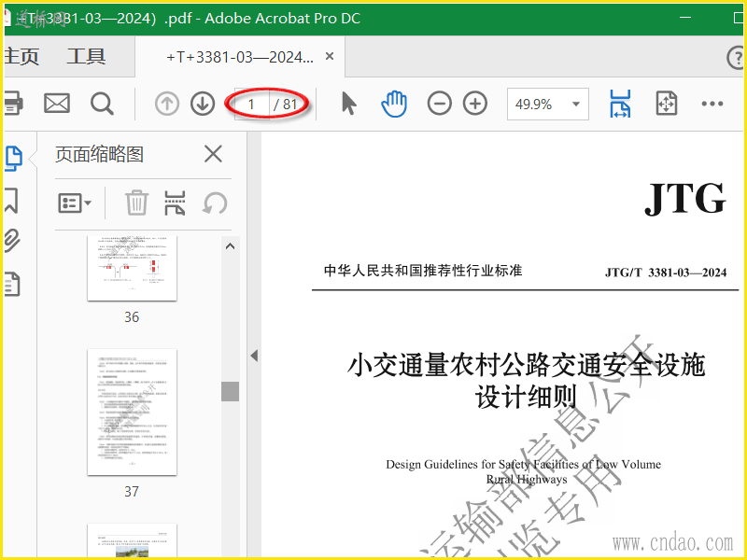The image size is (747, 560).
Task: Send file by email envelope icon
Action: coord(57,103)
